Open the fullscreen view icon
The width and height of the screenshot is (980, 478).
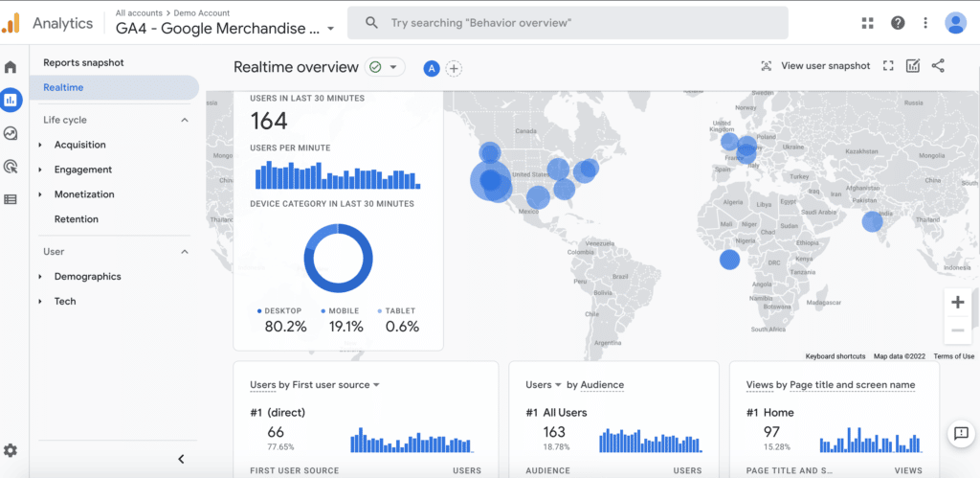[888, 66]
